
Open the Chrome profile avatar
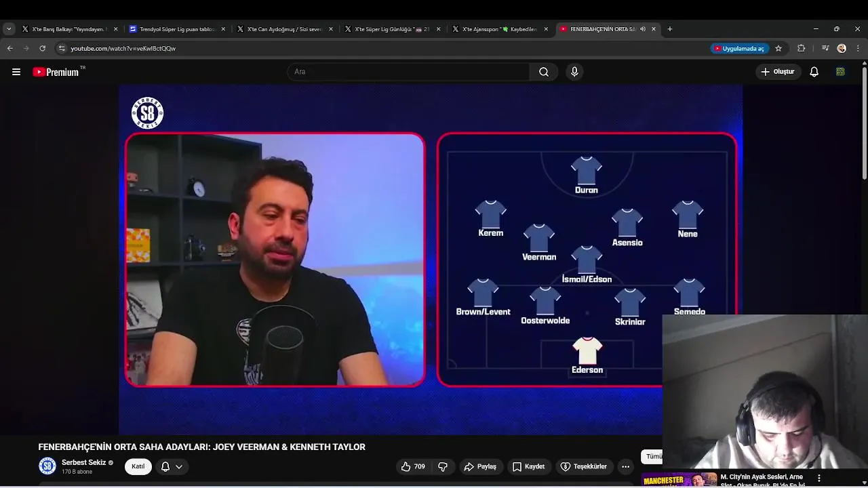(x=842, y=48)
